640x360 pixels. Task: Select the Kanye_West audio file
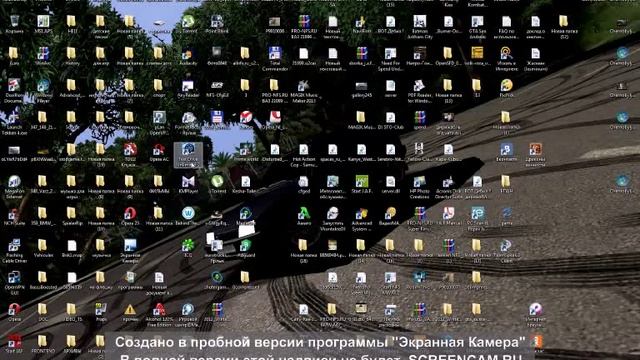[x=361, y=152]
